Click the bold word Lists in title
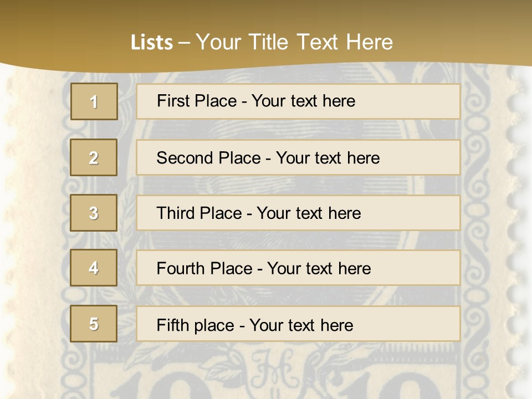 pos(152,43)
